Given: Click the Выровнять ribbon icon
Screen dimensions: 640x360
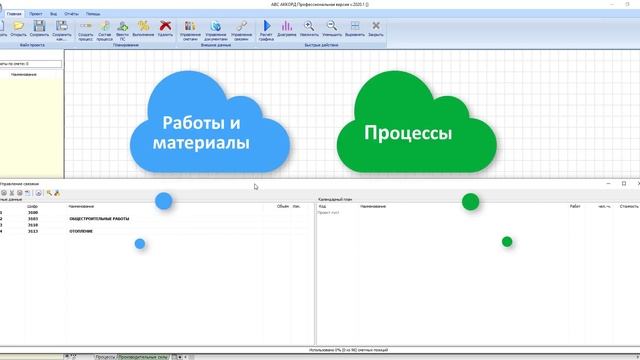Looking at the screenshot, I should coord(355,29).
